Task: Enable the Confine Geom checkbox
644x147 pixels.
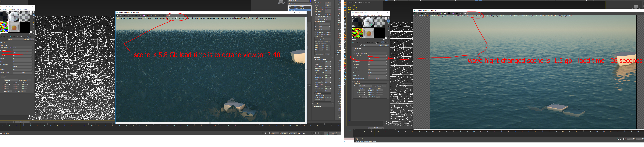Action: [x=315, y=33]
